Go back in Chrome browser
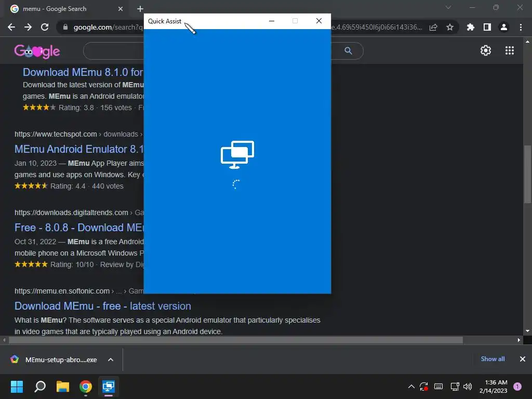 click(x=11, y=27)
